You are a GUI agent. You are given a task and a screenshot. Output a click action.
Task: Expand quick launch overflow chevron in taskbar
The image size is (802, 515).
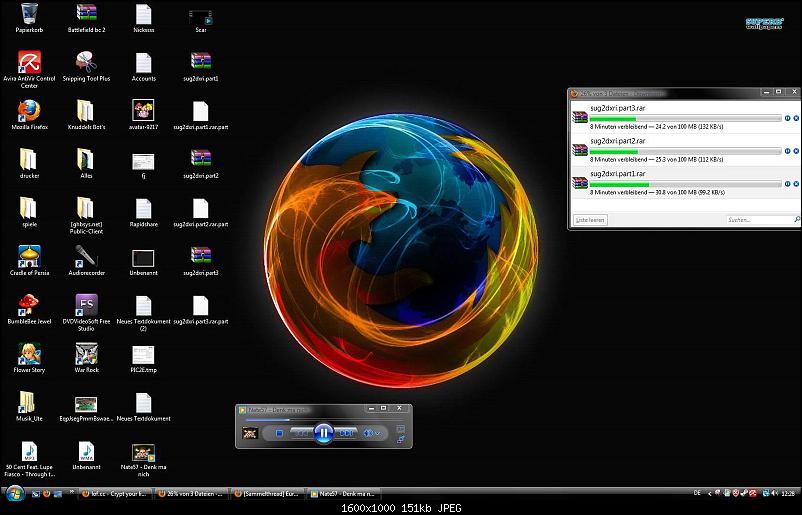[71, 491]
